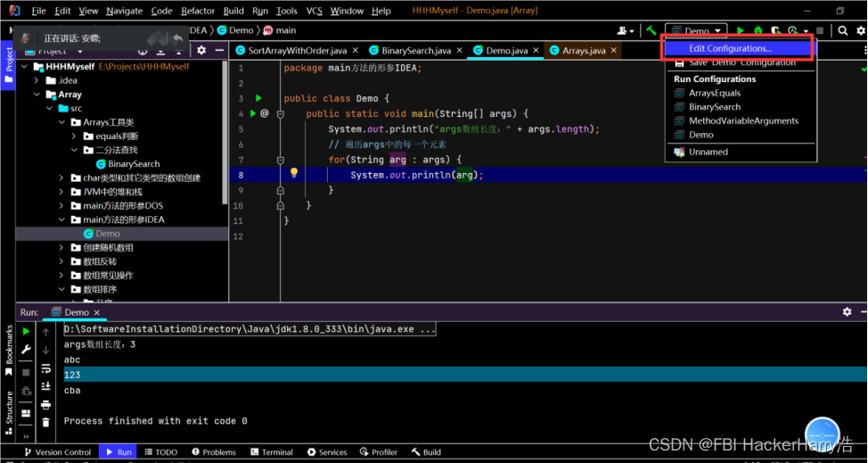
Task: Select BinarySearch class in the project tree
Action: (x=134, y=164)
